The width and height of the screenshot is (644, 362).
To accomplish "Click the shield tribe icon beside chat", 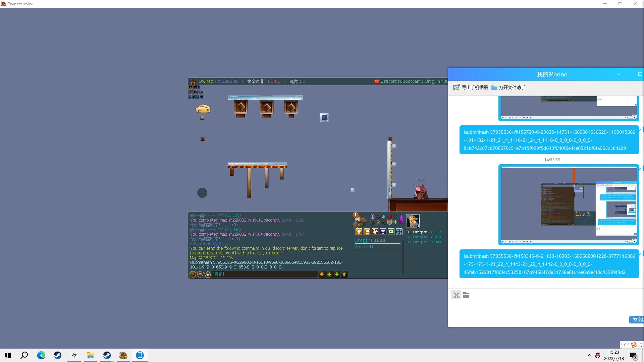I will (200, 274).
